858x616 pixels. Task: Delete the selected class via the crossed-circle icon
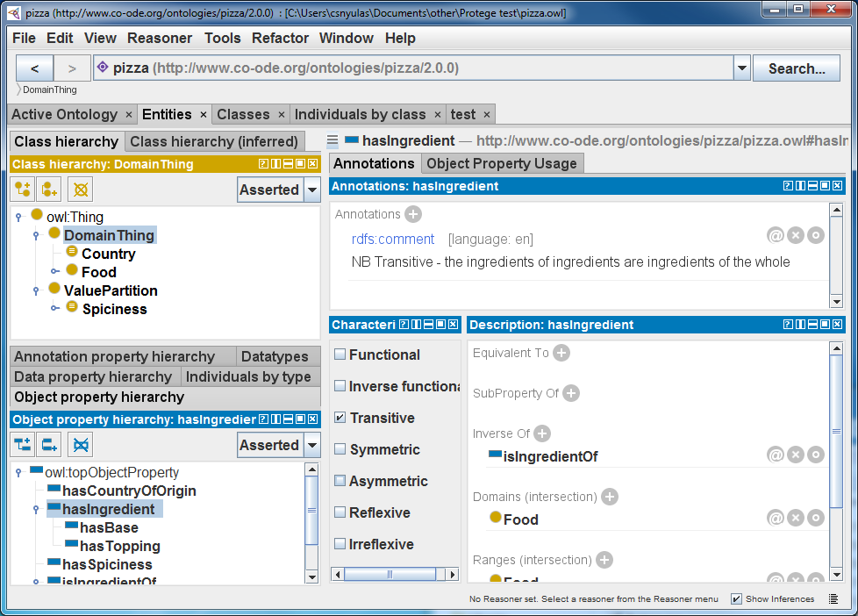79,189
